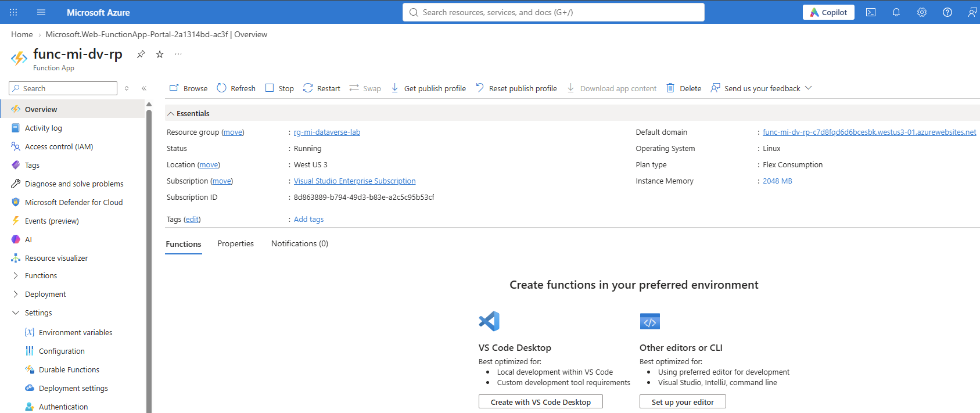The height and width of the screenshot is (413, 980).
Task: Collapse the left sidebar menu
Action: (x=144, y=88)
